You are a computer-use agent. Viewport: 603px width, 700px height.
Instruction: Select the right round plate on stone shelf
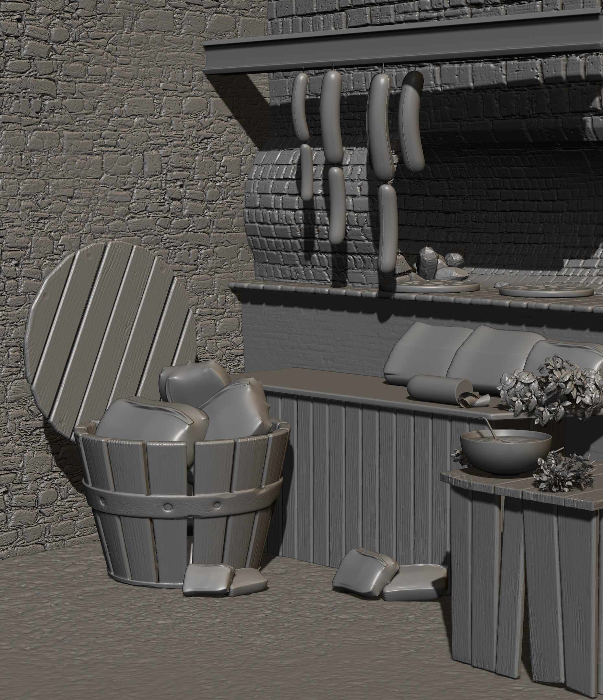click(x=546, y=291)
